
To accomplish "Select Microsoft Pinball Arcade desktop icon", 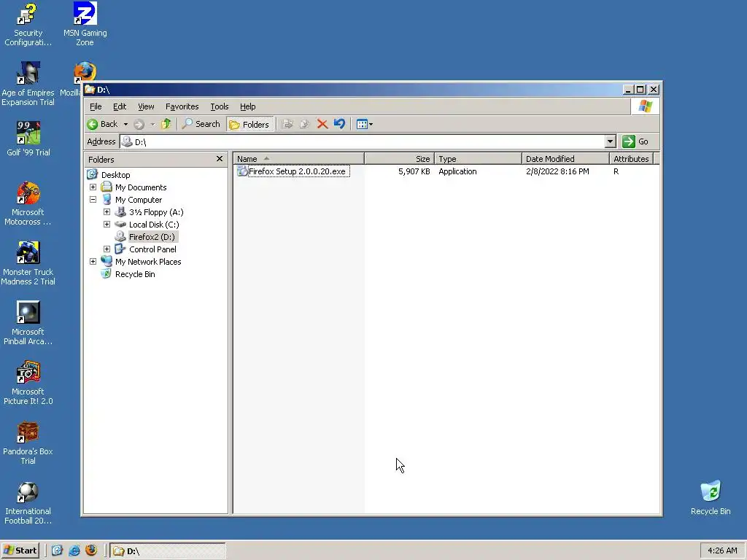I will (x=28, y=323).
